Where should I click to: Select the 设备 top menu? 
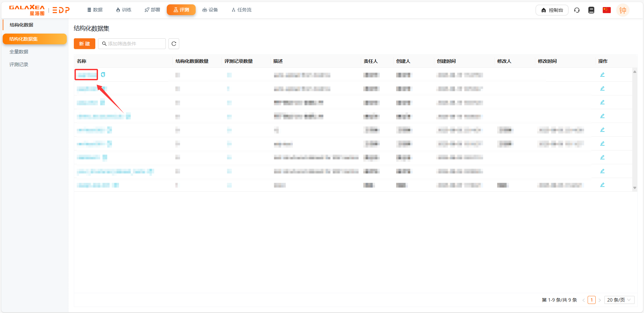210,10
